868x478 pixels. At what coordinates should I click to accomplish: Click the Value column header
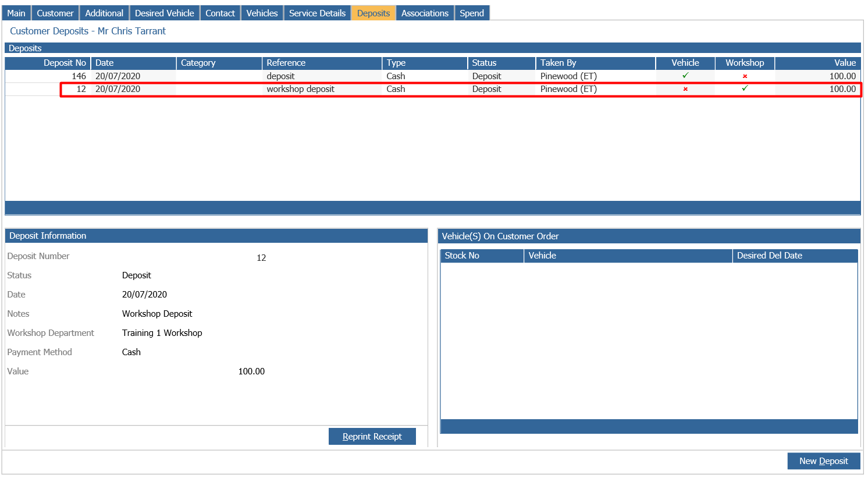pos(818,63)
